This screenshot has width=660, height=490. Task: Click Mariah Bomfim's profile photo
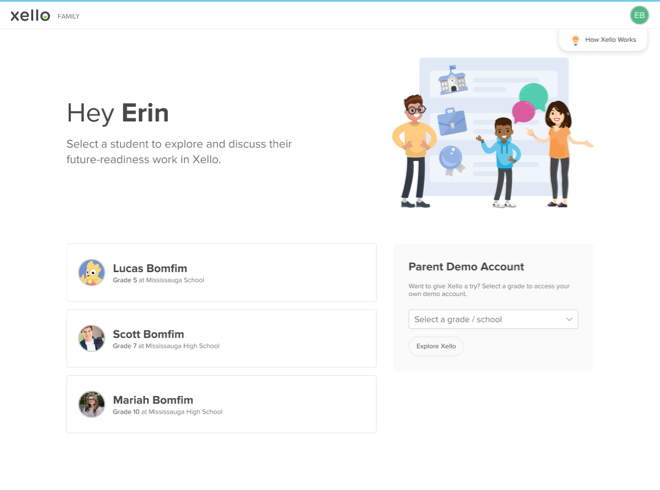coord(91,404)
